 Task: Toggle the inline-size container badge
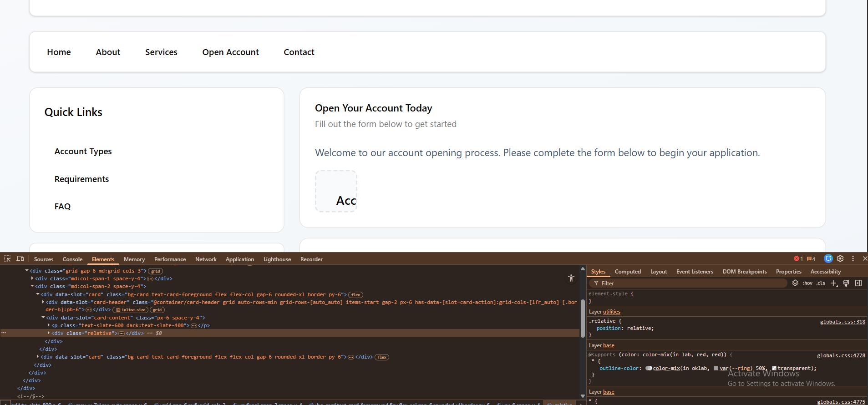[x=131, y=310]
